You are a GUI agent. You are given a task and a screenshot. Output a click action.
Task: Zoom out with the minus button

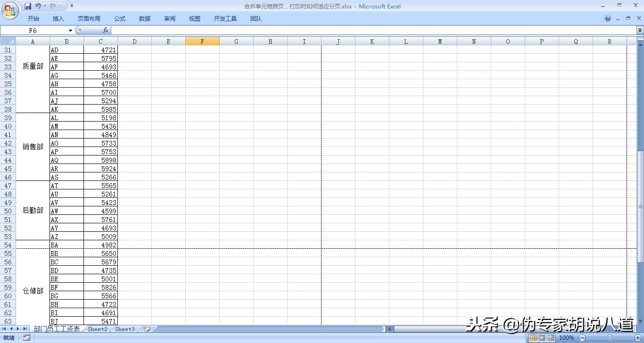583,338
